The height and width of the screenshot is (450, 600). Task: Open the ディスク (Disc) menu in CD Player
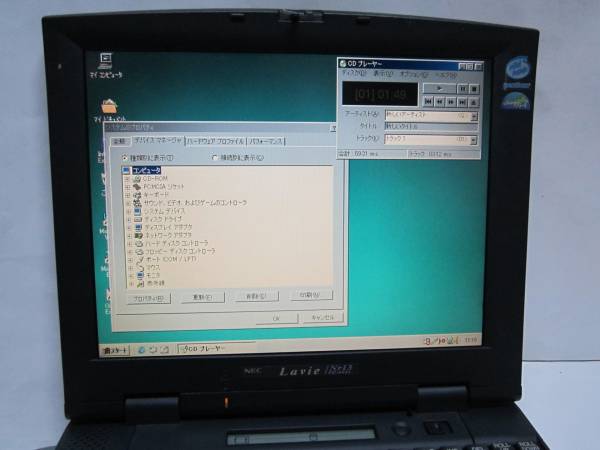click(354, 73)
